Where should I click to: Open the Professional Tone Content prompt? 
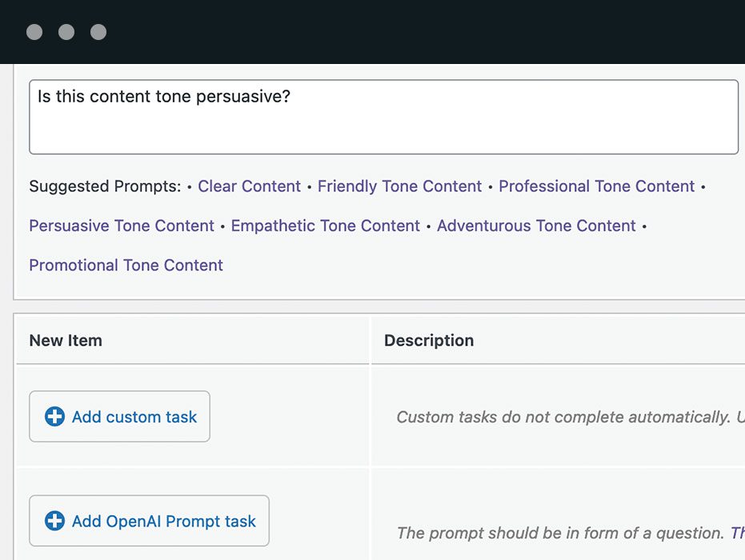596,186
